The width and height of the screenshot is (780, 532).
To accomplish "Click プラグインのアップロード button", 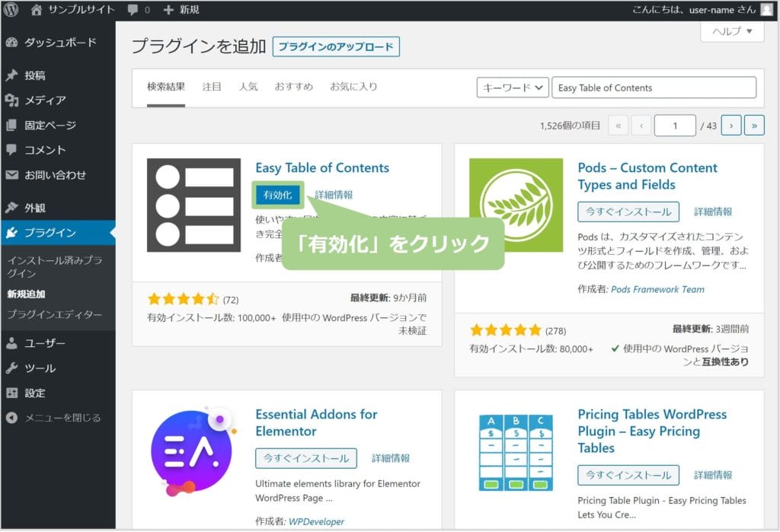I will click(x=336, y=46).
